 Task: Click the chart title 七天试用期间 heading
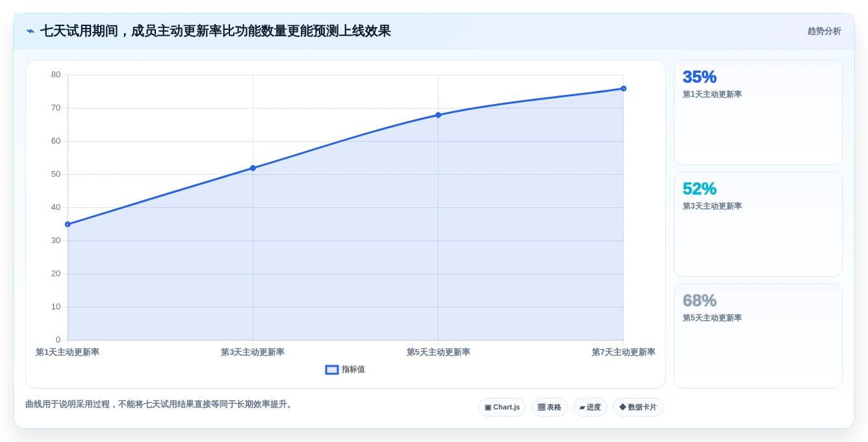(216, 31)
